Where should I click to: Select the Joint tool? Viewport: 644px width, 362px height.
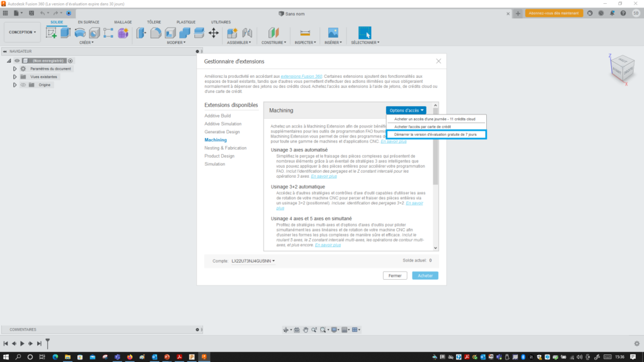tap(247, 33)
